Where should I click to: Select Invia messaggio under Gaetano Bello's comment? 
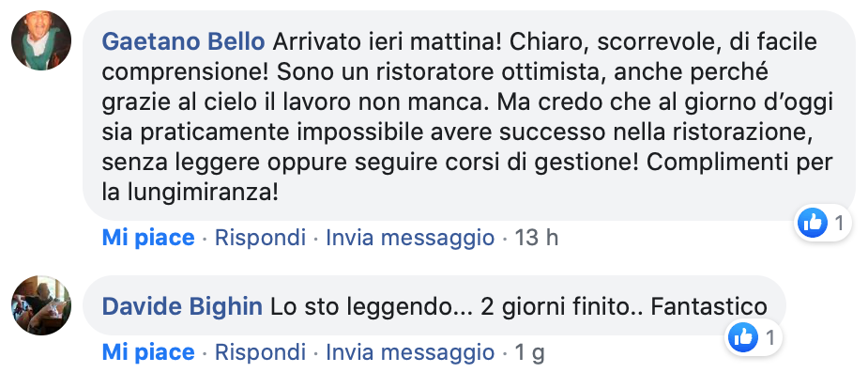point(410,238)
